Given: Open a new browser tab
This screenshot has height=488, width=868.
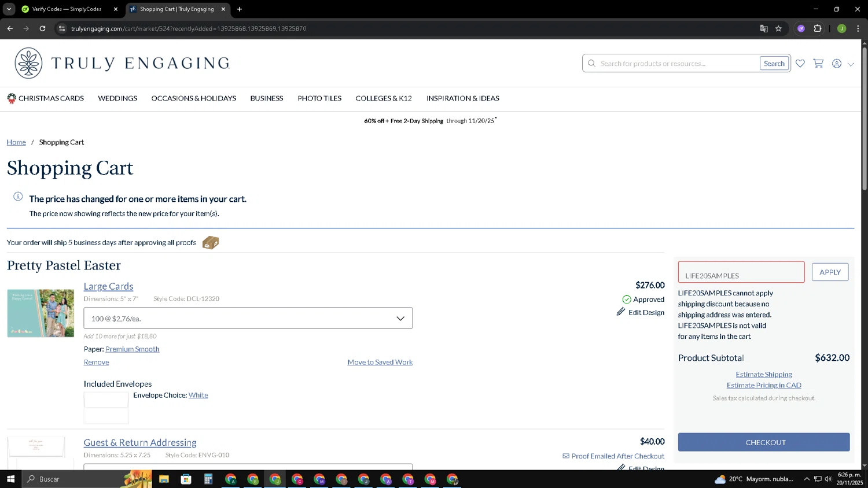Looking at the screenshot, I should coord(240,9).
